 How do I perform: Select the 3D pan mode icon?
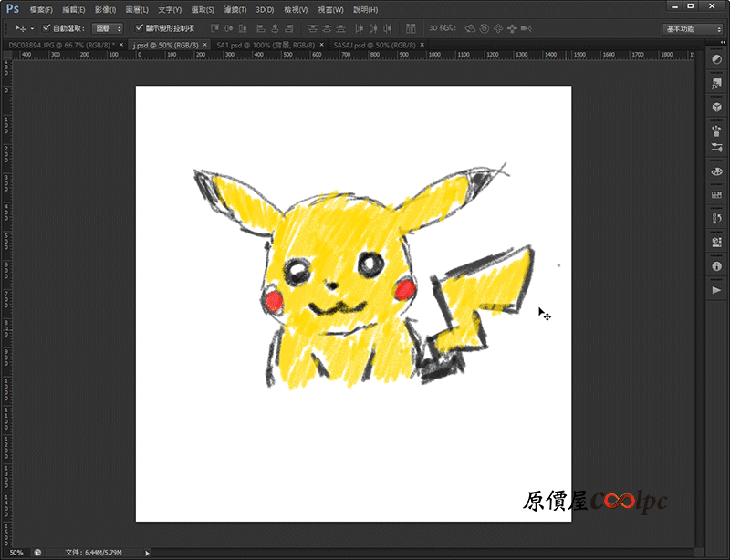click(498, 28)
